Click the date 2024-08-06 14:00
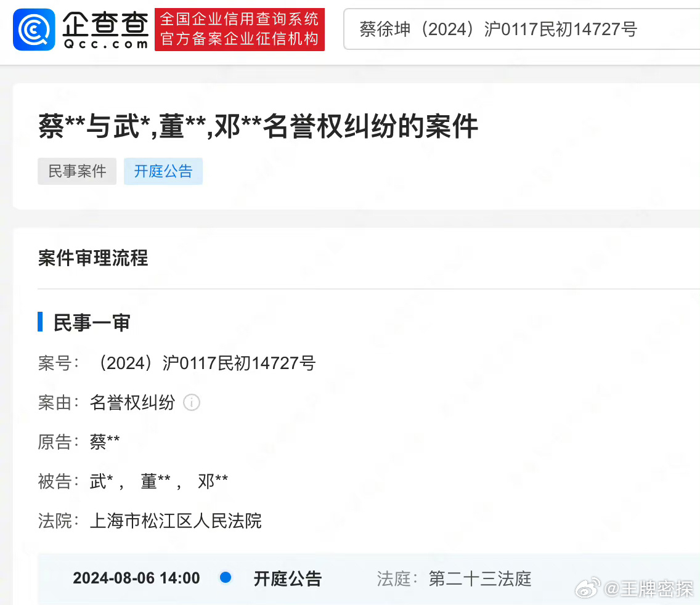Viewport: 700px width, 605px height. tap(136, 579)
